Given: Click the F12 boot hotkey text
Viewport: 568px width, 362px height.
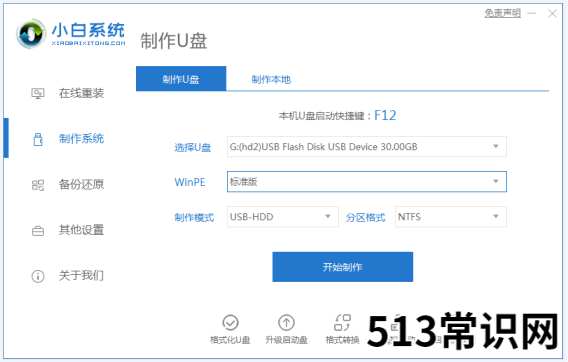Looking at the screenshot, I should tap(385, 116).
